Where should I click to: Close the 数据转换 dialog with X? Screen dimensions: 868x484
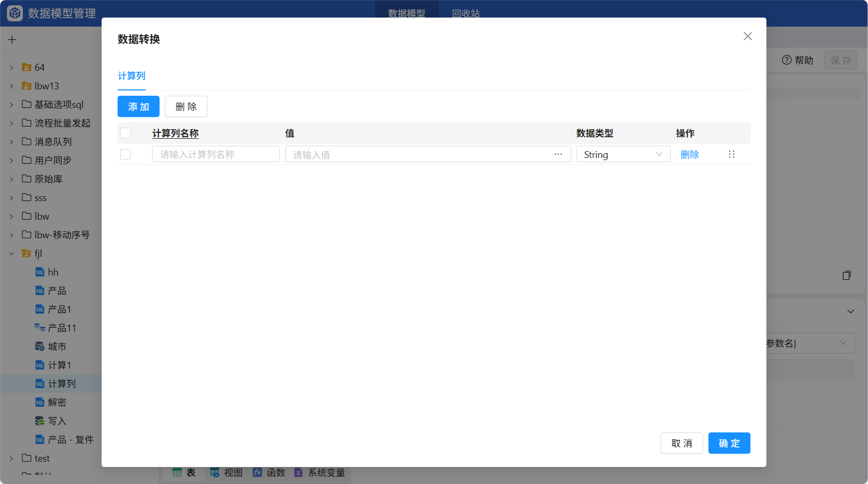click(747, 36)
